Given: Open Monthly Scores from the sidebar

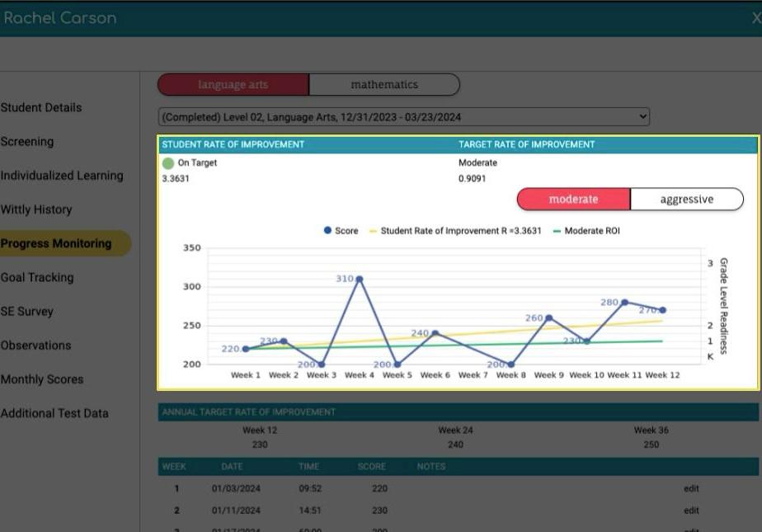Looking at the screenshot, I should (42, 379).
